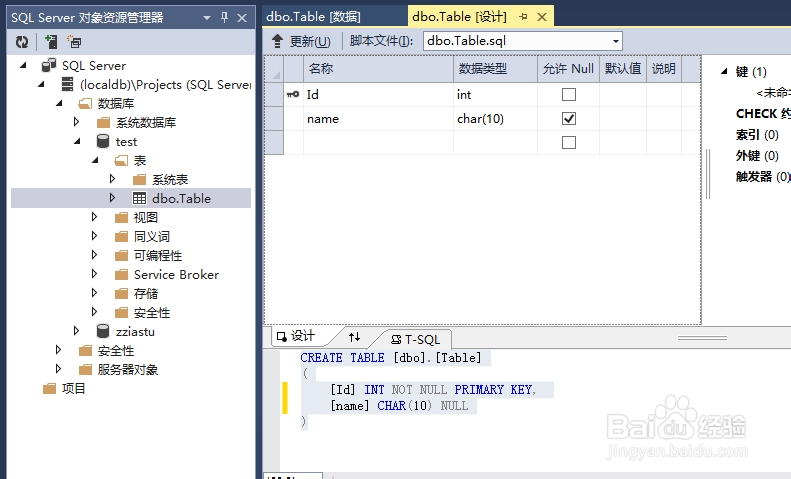Toggle Allow Null checkbox for Id column
Viewport: 791px width, 479px height.
point(569,94)
